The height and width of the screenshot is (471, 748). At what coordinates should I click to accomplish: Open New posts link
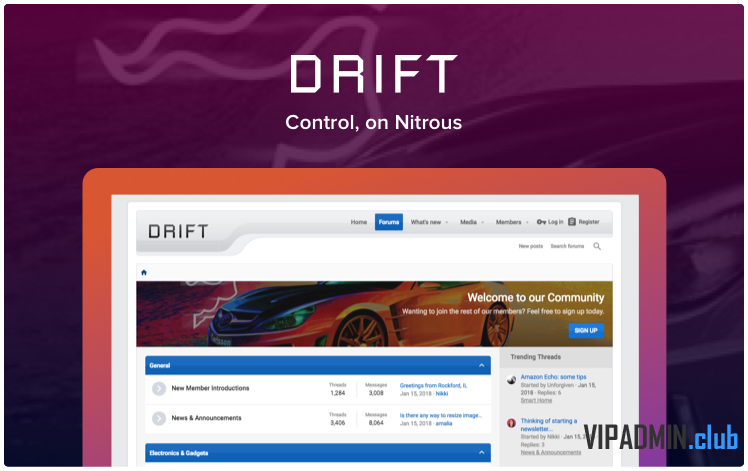tap(531, 246)
